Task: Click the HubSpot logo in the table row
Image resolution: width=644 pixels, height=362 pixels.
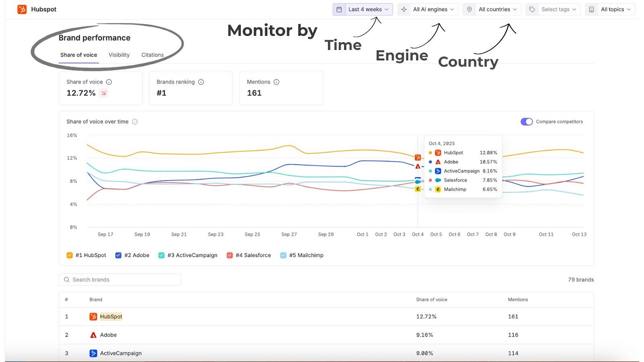Action: click(93, 317)
